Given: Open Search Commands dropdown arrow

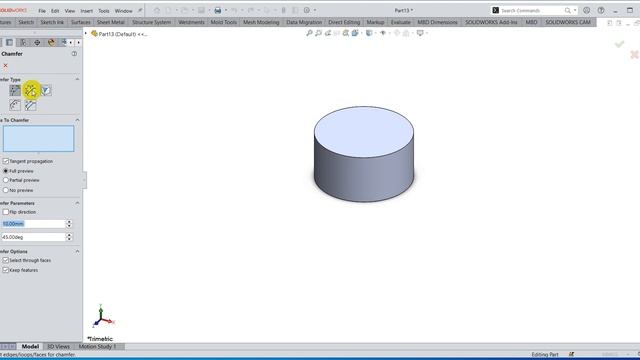Looking at the screenshot, I should tap(576, 10).
